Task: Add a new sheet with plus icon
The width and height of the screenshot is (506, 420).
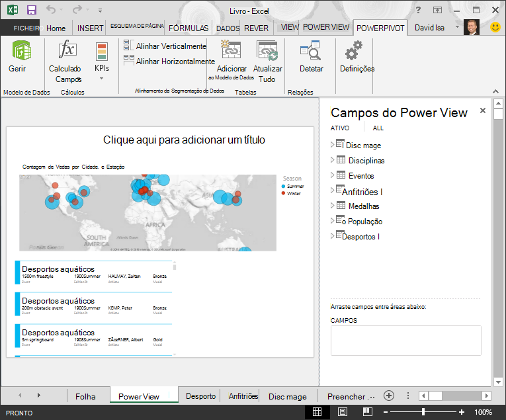Action: (388, 396)
